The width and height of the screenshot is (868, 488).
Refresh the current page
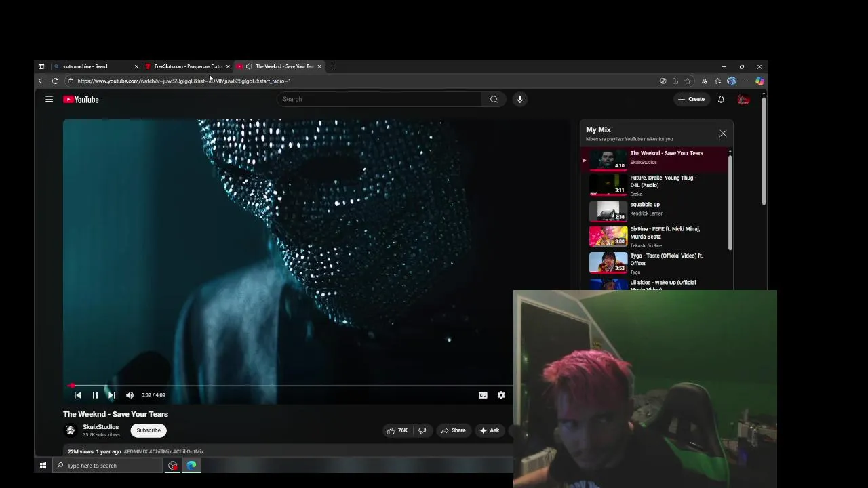(55, 81)
